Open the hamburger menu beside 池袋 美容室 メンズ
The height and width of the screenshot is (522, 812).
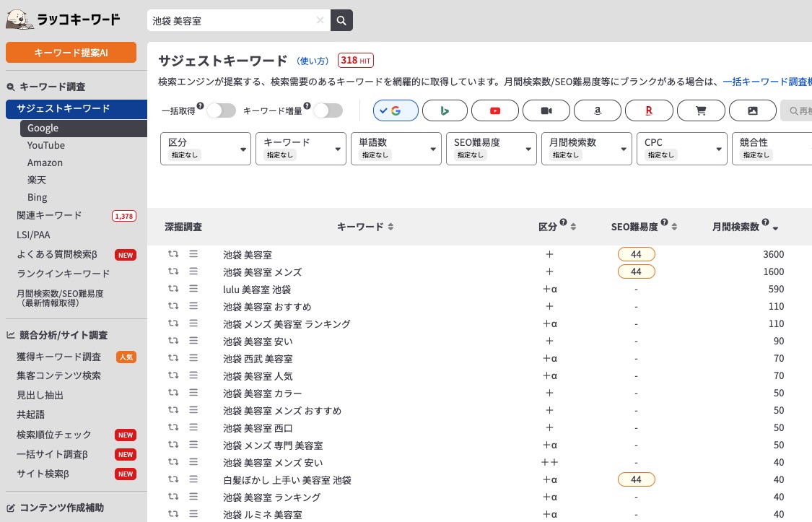coord(193,271)
